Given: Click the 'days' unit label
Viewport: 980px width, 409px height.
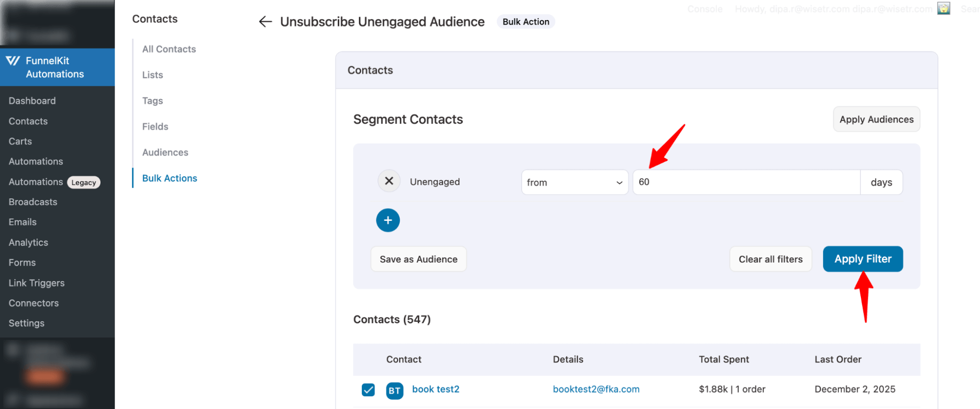Looking at the screenshot, I should (x=881, y=182).
